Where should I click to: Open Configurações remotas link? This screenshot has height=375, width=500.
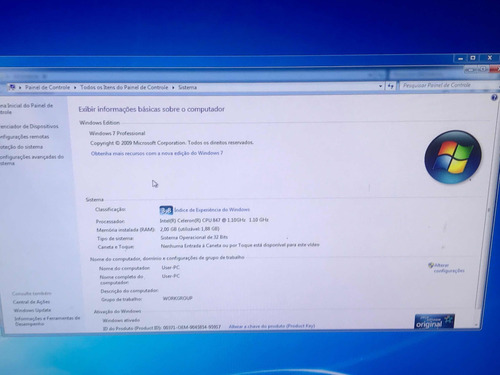point(24,137)
